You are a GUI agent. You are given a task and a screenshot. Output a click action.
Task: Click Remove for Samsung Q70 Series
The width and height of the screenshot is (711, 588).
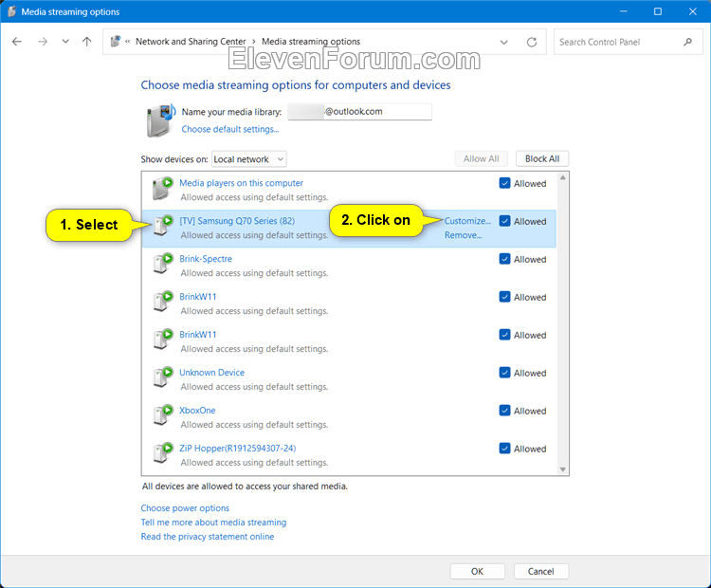click(463, 235)
